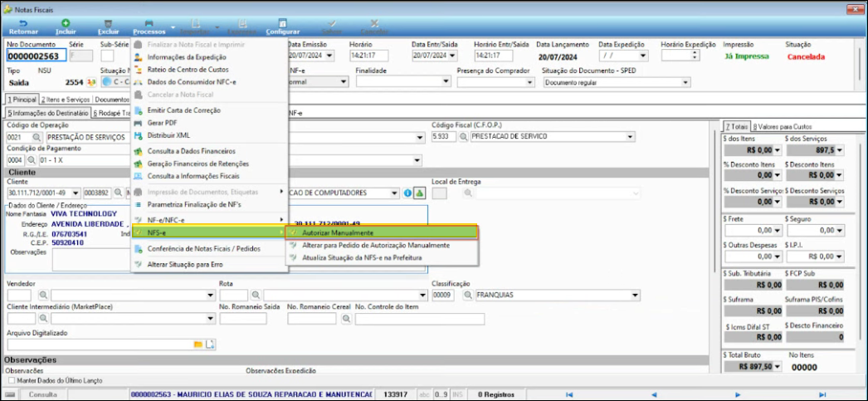
Task: Choose Informações da Expedição menu entry
Action: coord(209,56)
